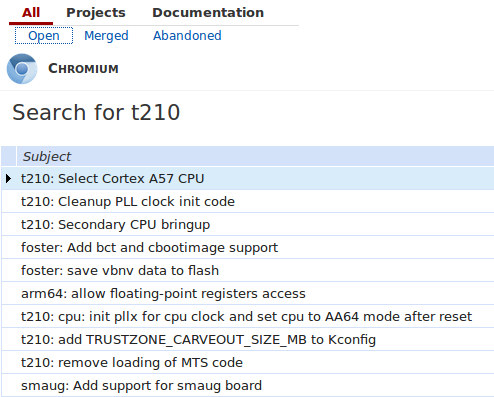The width and height of the screenshot is (494, 397).
Task: Open 'foster: Add bct and cbootimage support'
Action: (149, 248)
